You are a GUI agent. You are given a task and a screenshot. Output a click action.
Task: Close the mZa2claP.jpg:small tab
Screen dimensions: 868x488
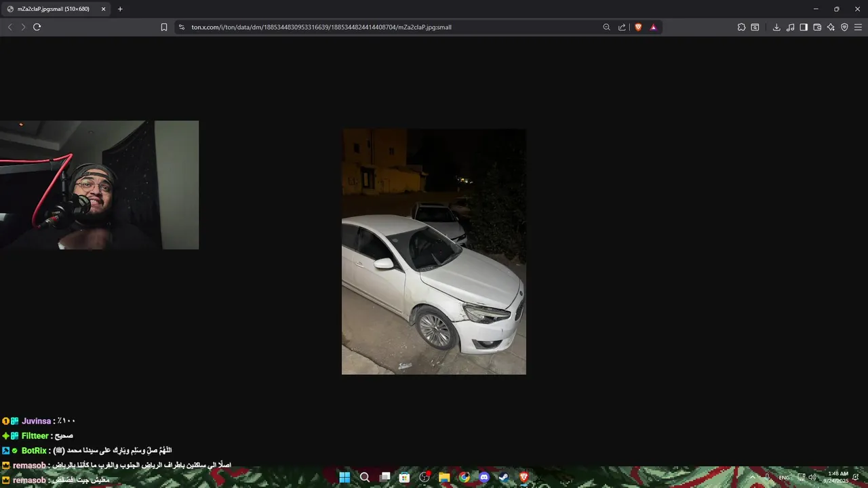(103, 9)
